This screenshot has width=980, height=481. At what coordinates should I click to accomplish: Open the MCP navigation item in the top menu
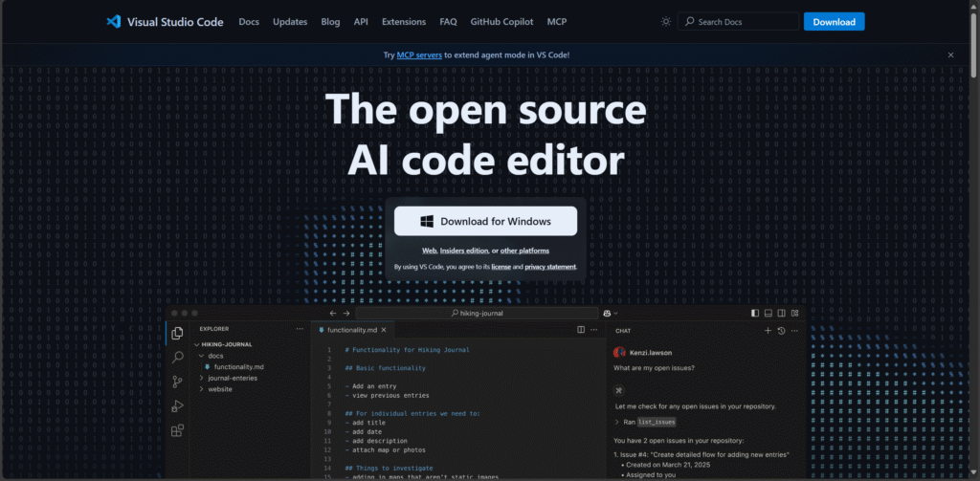(x=557, y=22)
